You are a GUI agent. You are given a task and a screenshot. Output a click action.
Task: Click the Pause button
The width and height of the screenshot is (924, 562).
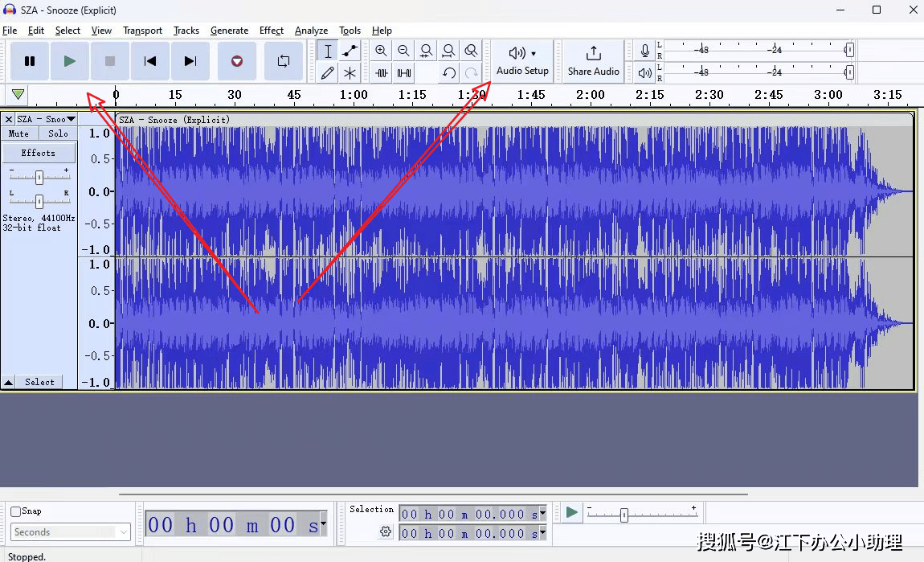(30, 61)
